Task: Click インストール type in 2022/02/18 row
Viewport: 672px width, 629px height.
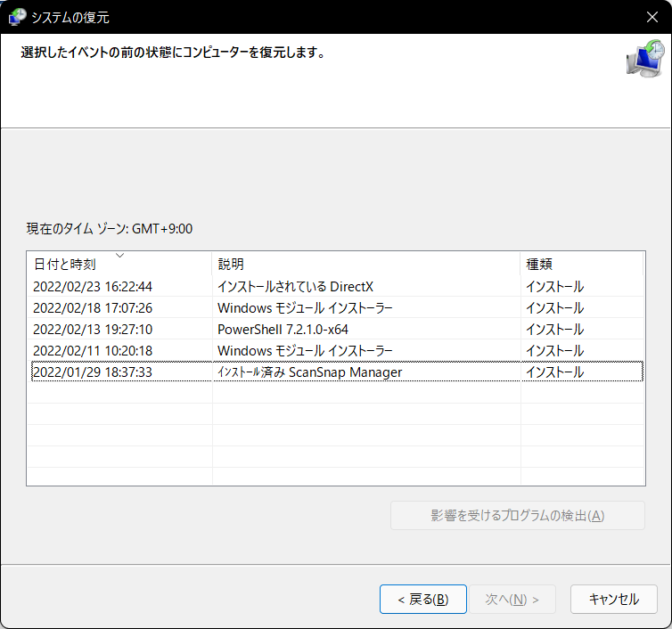Action: coord(554,307)
